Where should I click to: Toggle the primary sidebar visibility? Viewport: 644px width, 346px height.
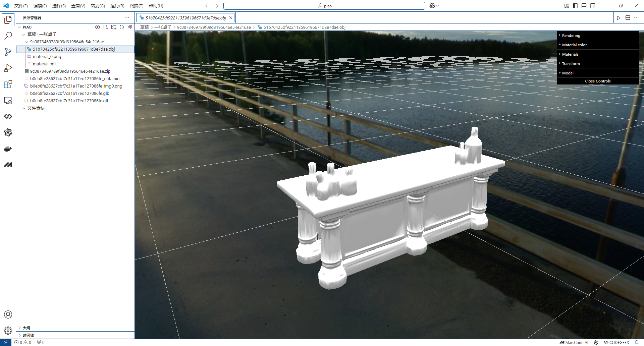575,6
